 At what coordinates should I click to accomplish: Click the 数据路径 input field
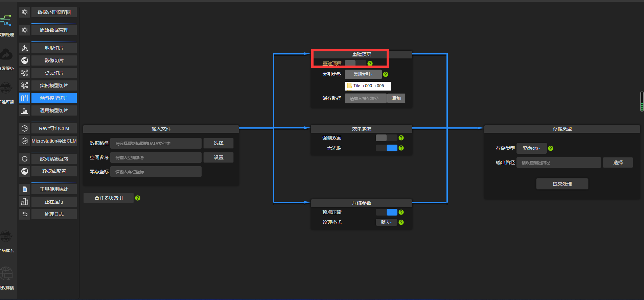(156, 143)
